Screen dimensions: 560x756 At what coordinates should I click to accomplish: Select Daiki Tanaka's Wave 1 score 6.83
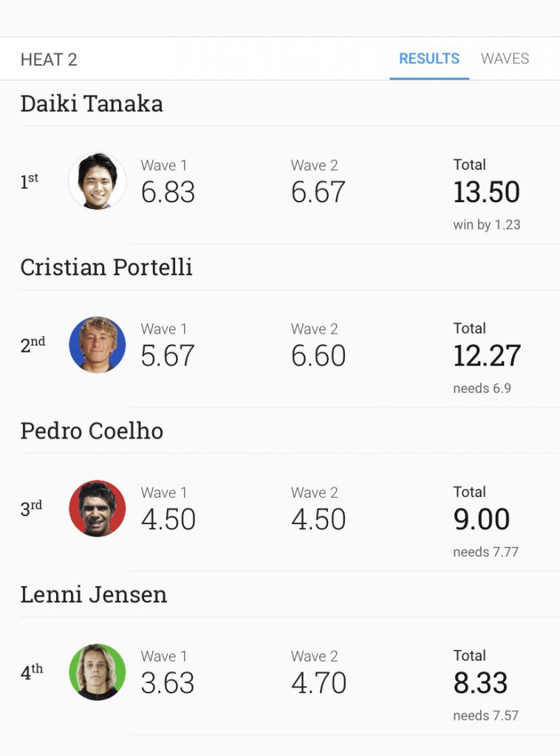pos(168,192)
